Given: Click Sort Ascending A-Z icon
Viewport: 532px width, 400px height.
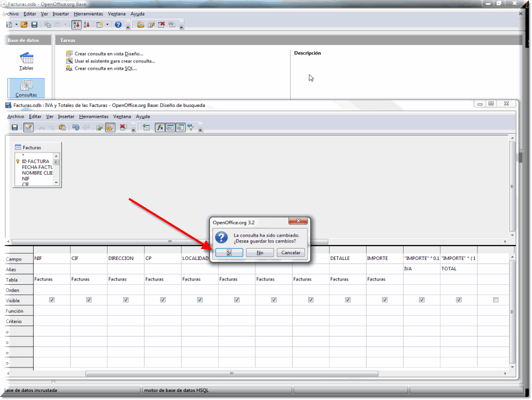Looking at the screenshot, I should point(77,24).
